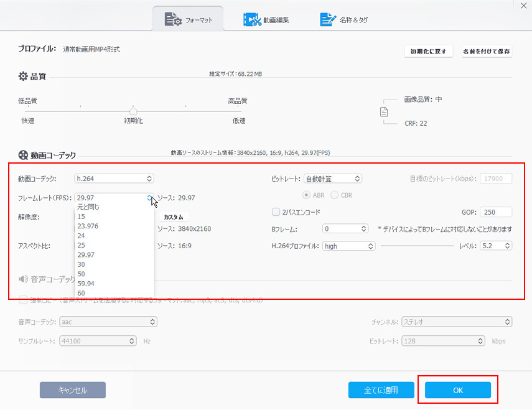Open the 動画コーデック h.264 dropdown
Screen dimensions: 532x410
tap(114, 179)
